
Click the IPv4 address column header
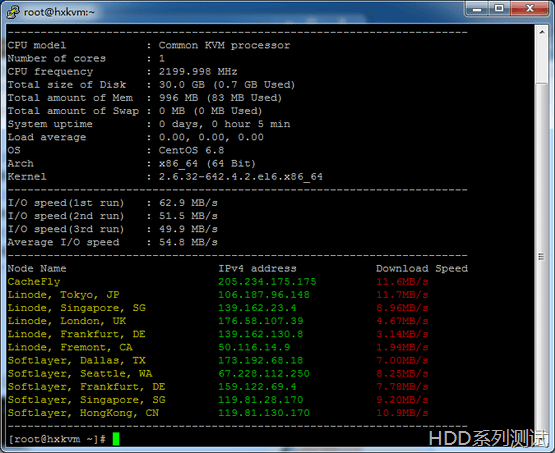pyautogui.click(x=257, y=269)
